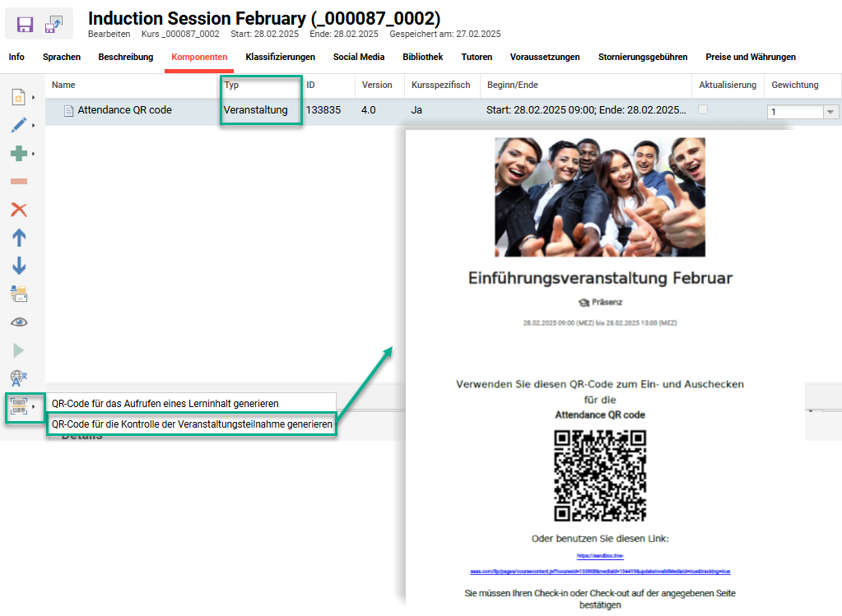Click the Präsenz label with graduation cap

(x=600, y=302)
